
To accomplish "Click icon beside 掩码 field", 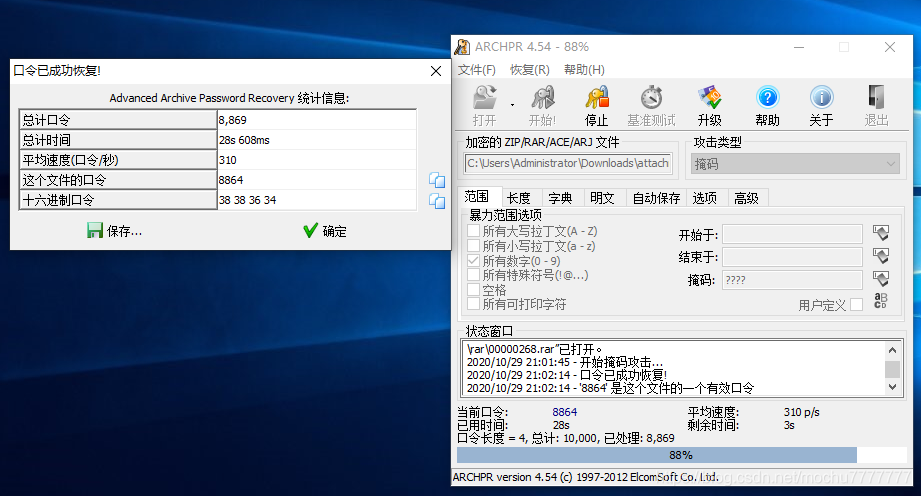I will click(x=880, y=279).
